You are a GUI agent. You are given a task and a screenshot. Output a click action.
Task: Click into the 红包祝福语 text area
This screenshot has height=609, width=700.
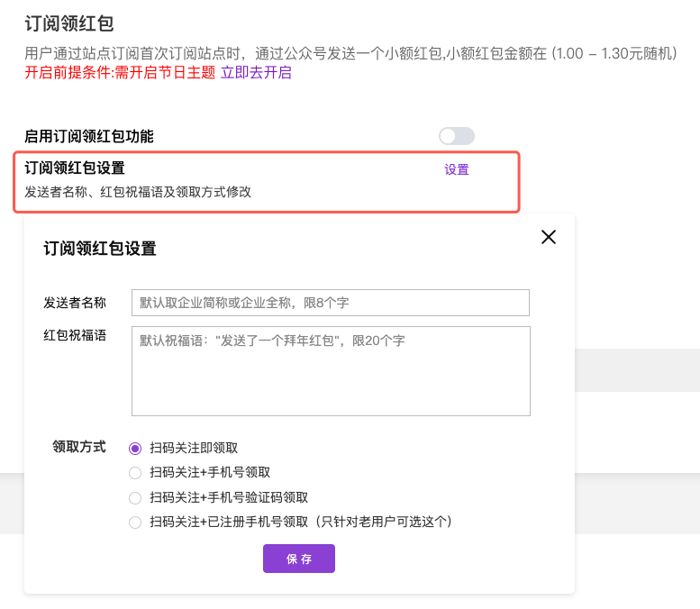[x=330, y=370]
